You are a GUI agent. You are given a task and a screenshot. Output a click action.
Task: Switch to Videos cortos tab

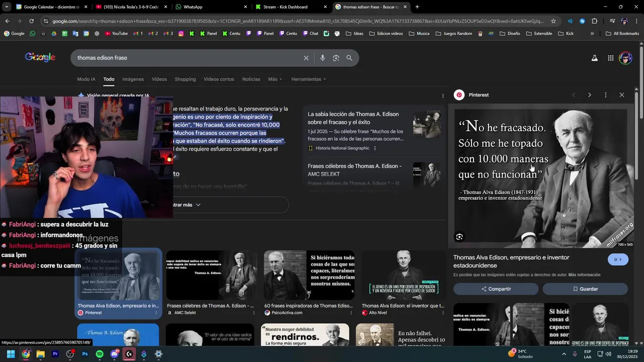tap(219, 79)
